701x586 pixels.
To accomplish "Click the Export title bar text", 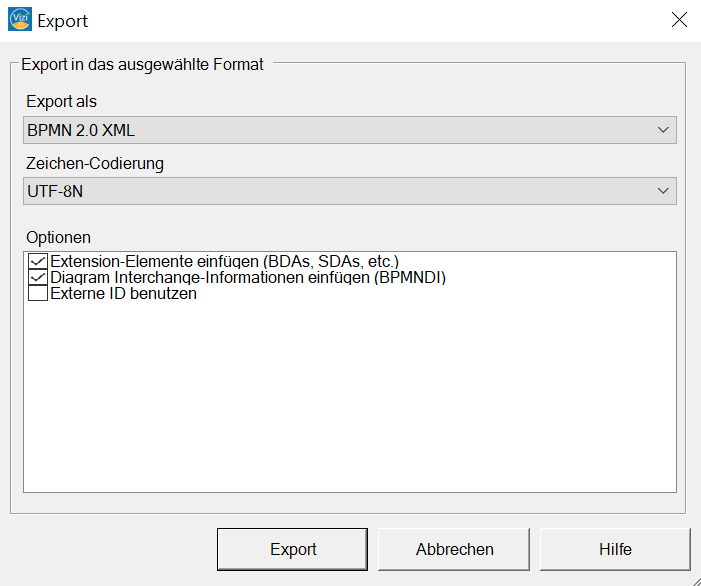I will [62, 21].
